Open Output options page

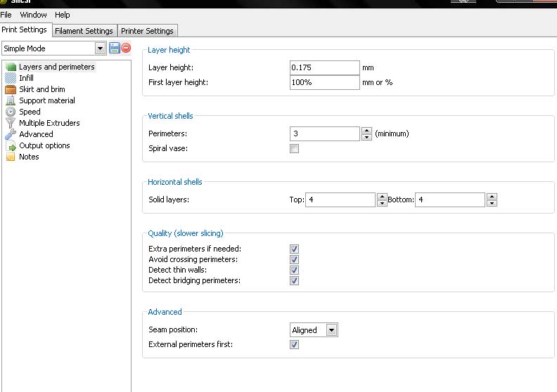click(x=44, y=145)
